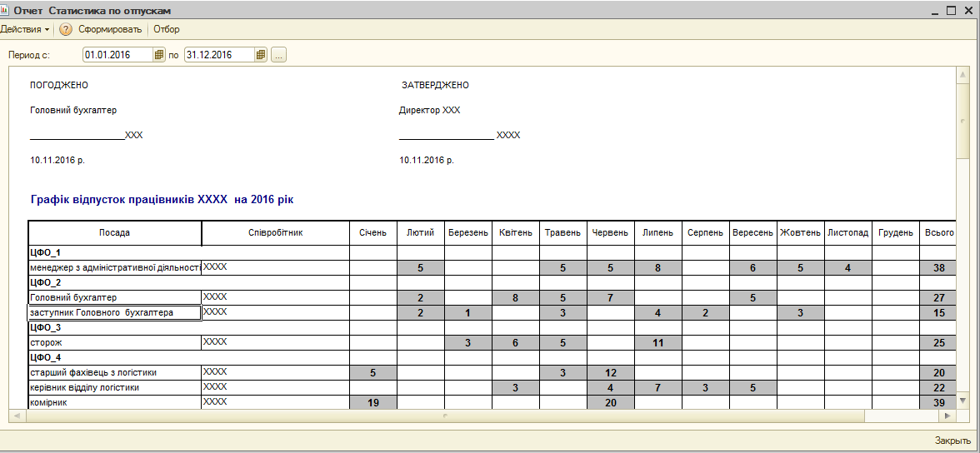Image resolution: width=980 pixels, height=453 pixels.
Task: Click the vertical scrollbar up arrow
Action: 962,75
